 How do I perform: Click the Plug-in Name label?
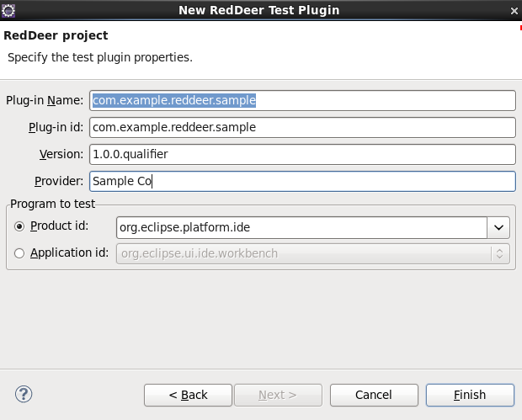tap(45, 100)
